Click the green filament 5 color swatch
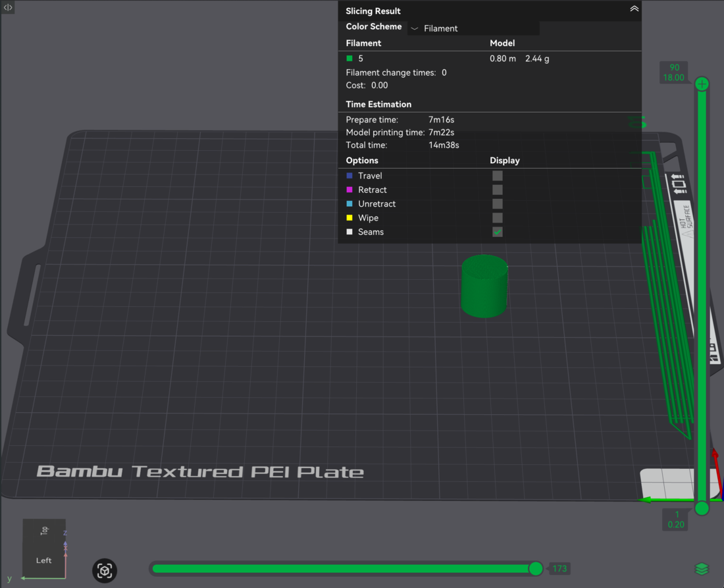724x588 pixels. coord(349,58)
